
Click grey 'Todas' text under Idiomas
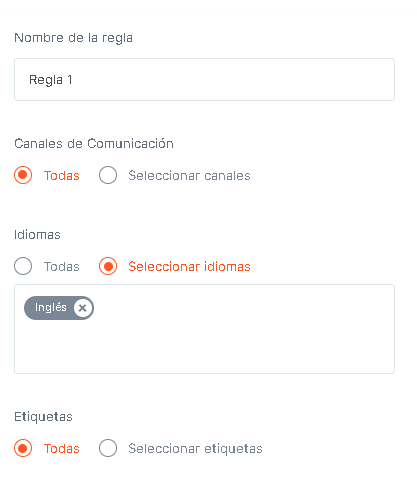coord(62,267)
